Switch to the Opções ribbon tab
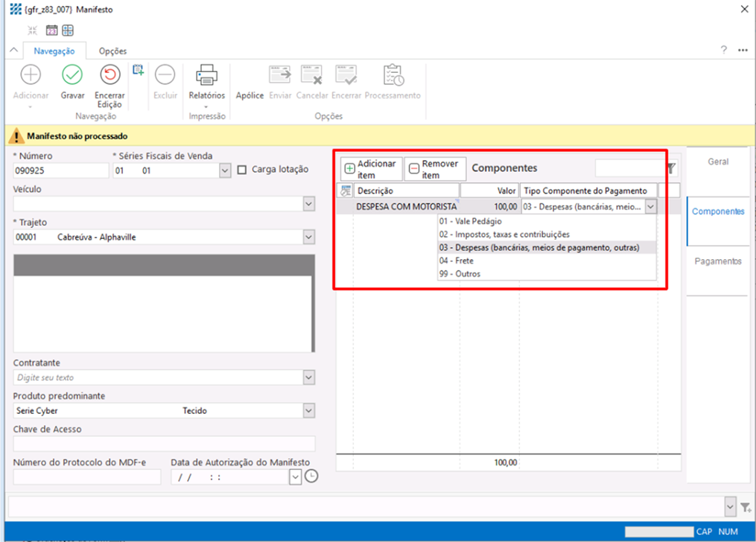Image resolution: width=756 pixels, height=542 pixels. pos(112,51)
